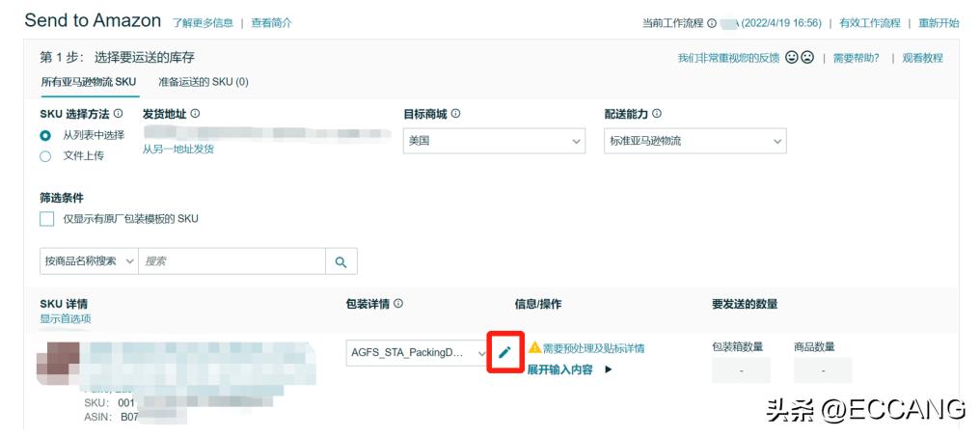Select 文件上传 radio button

coord(45,156)
